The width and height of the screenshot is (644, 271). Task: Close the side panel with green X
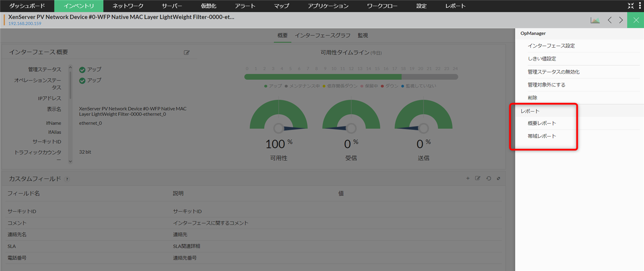[636, 20]
